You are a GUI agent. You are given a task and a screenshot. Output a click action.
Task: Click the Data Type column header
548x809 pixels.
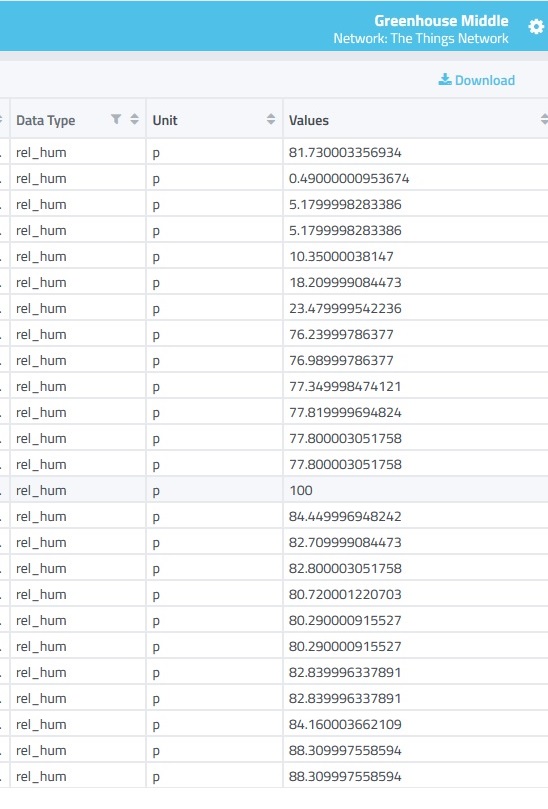(x=46, y=120)
